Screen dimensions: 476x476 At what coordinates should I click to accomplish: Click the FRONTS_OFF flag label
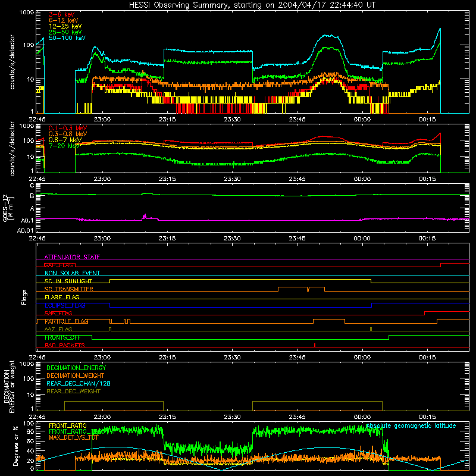[62, 337]
